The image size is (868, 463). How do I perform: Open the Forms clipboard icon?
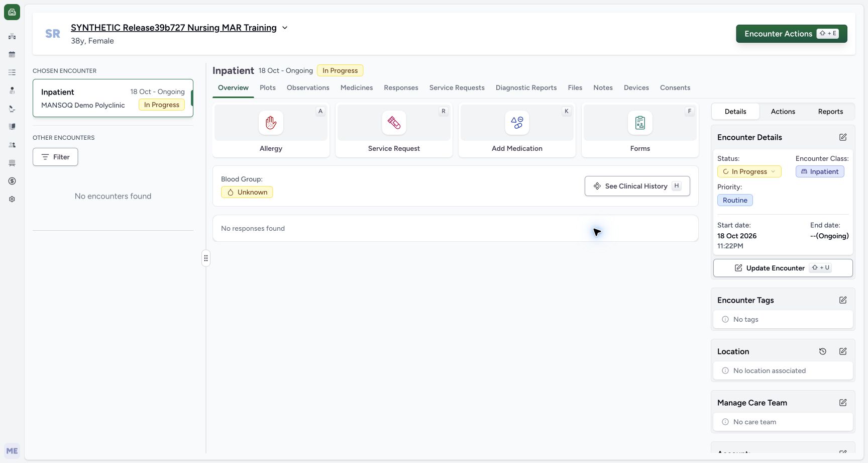(x=640, y=123)
